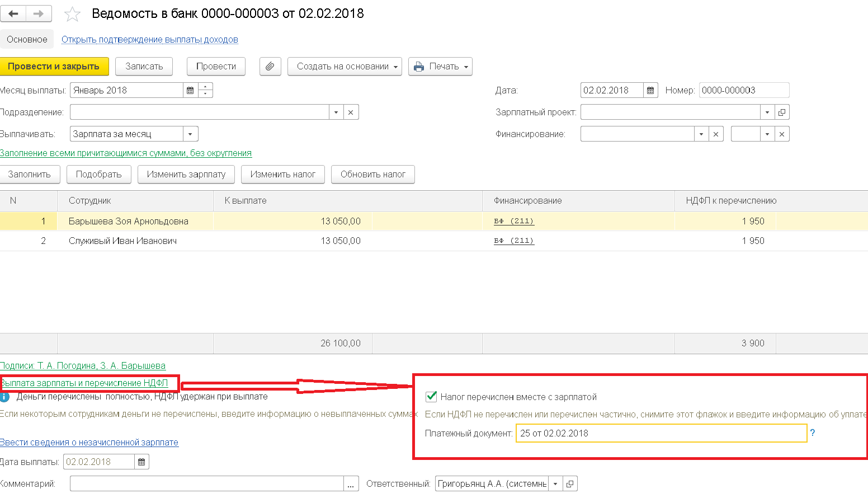Open calendar for Месяц выплаты field
Screen dimensions: 868x498
click(x=190, y=90)
